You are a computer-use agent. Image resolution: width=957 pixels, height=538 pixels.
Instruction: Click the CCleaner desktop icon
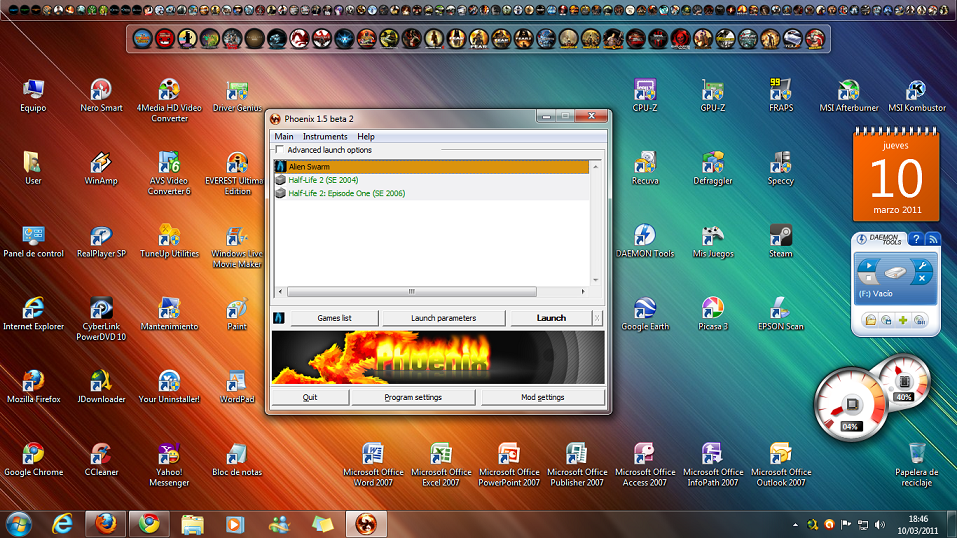101,459
